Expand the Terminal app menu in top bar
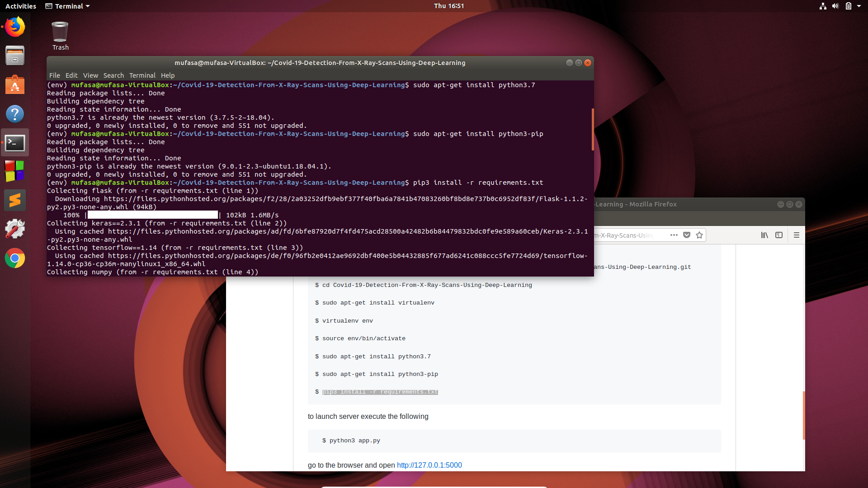The image size is (868, 488). 68,6
